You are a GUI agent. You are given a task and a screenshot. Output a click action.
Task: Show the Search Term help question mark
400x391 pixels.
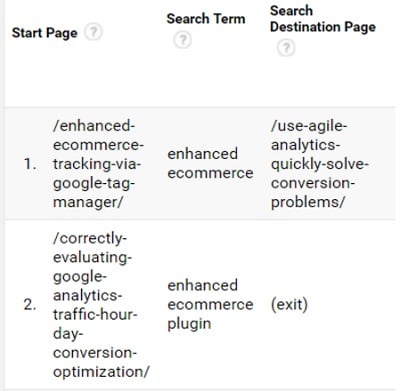point(182,40)
